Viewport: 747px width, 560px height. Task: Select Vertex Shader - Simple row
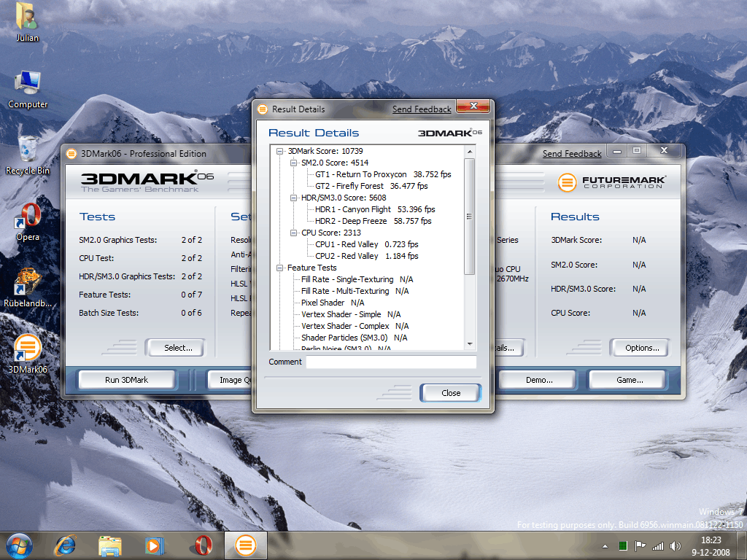pos(351,314)
